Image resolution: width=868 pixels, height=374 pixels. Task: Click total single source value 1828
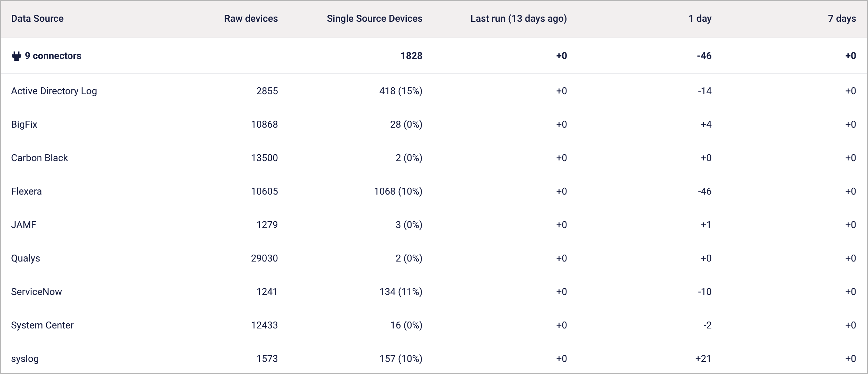click(x=411, y=56)
